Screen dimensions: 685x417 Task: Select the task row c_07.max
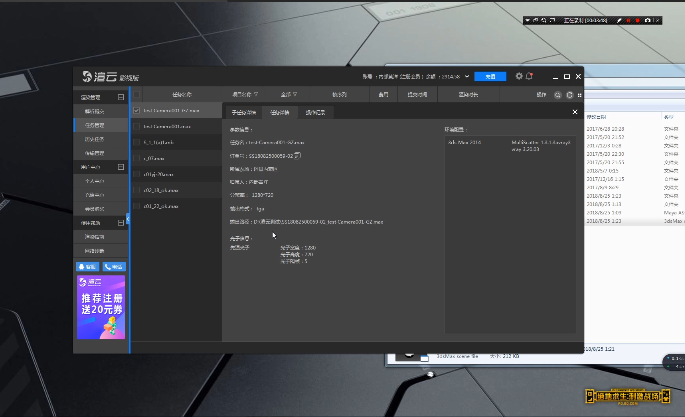(x=176, y=158)
